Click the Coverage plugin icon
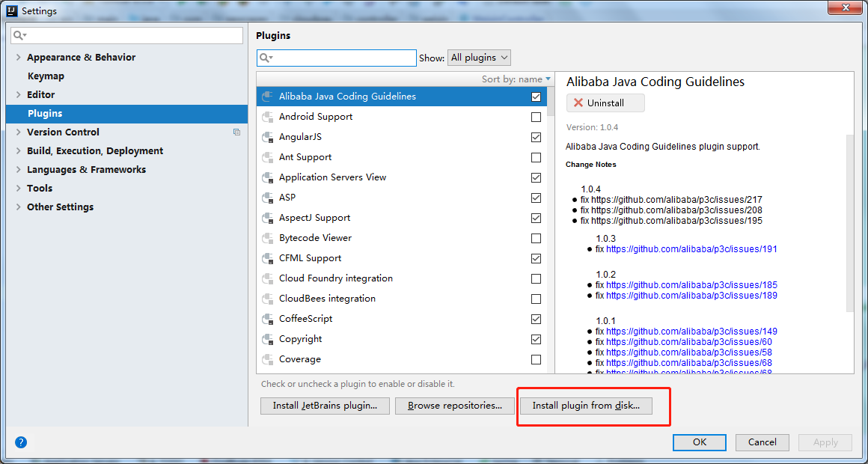Viewport: 868px width, 464px height. [x=268, y=359]
